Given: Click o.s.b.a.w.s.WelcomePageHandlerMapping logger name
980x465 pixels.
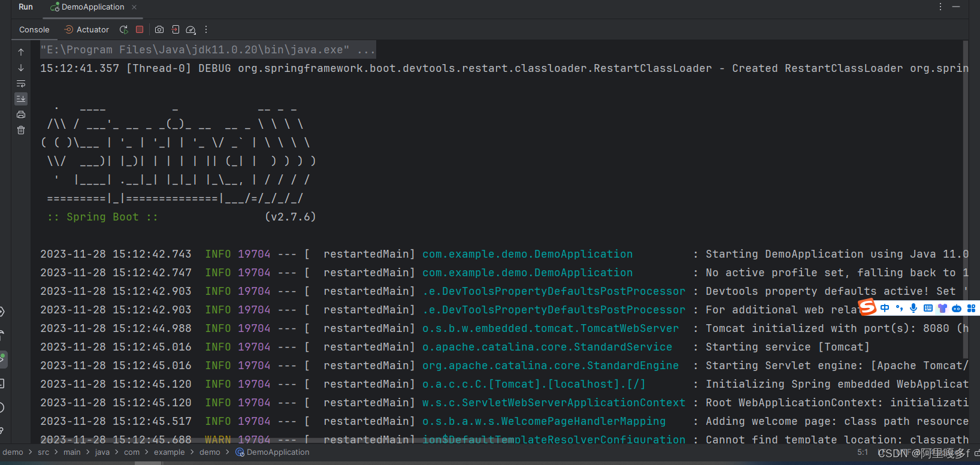Looking at the screenshot, I should point(544,421).
